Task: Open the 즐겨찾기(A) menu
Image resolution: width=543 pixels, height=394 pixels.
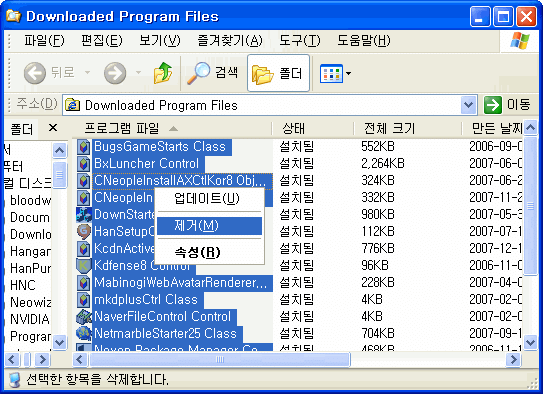Action: 230,41
